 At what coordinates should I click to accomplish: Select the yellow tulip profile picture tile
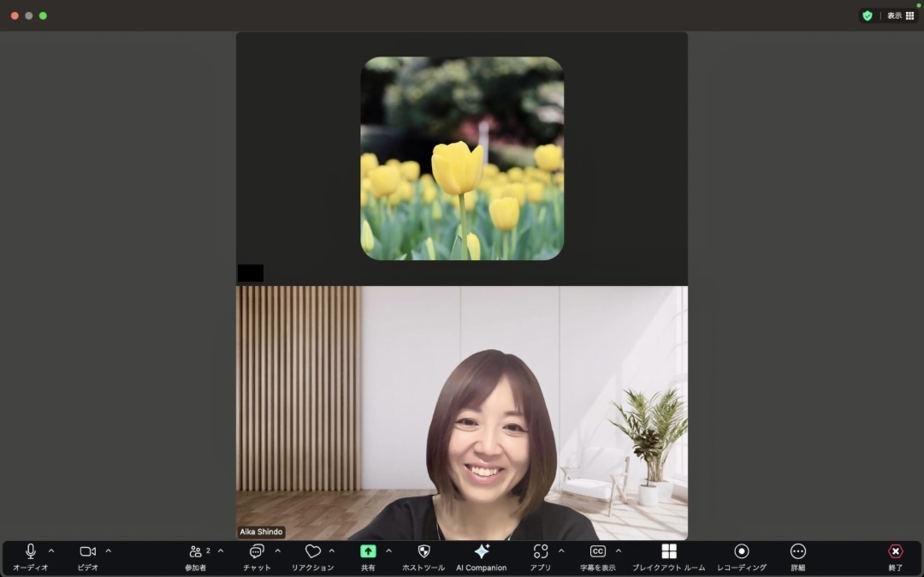pos(462,158)
